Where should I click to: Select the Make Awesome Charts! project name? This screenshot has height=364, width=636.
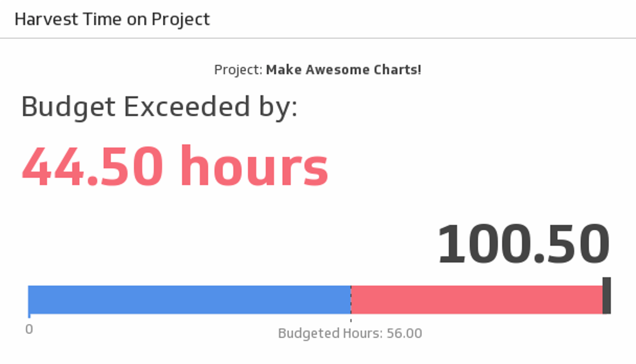(343, 70)
